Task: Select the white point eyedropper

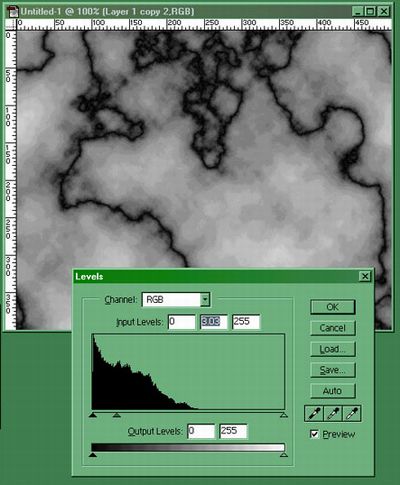Action: (x=352, y=414)
